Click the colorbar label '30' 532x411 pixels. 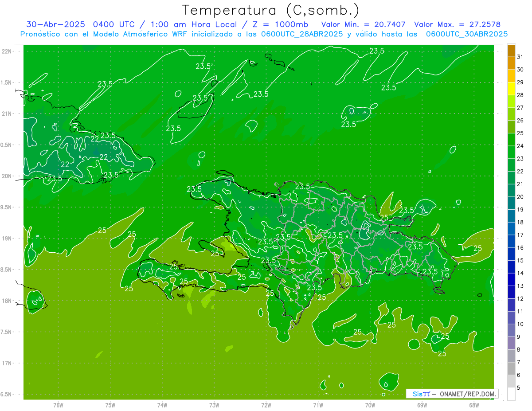click(x=520, y=70)
